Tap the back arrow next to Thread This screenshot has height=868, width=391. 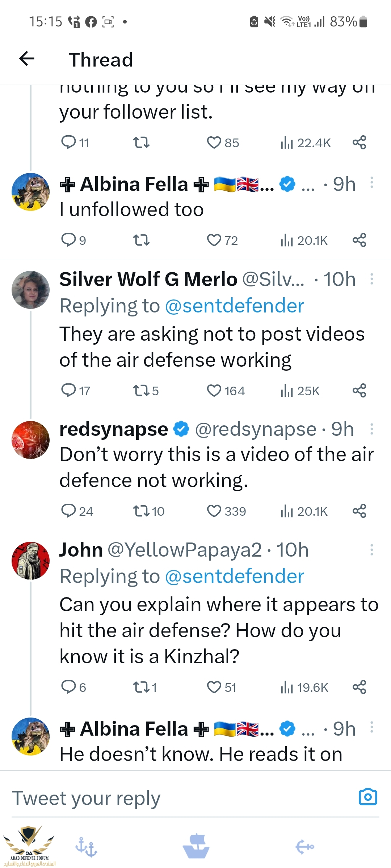point(27,59)
